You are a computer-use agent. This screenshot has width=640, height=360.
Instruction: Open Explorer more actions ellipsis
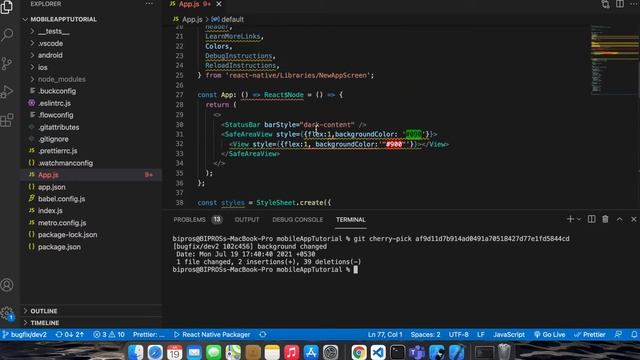click(149, 4)
